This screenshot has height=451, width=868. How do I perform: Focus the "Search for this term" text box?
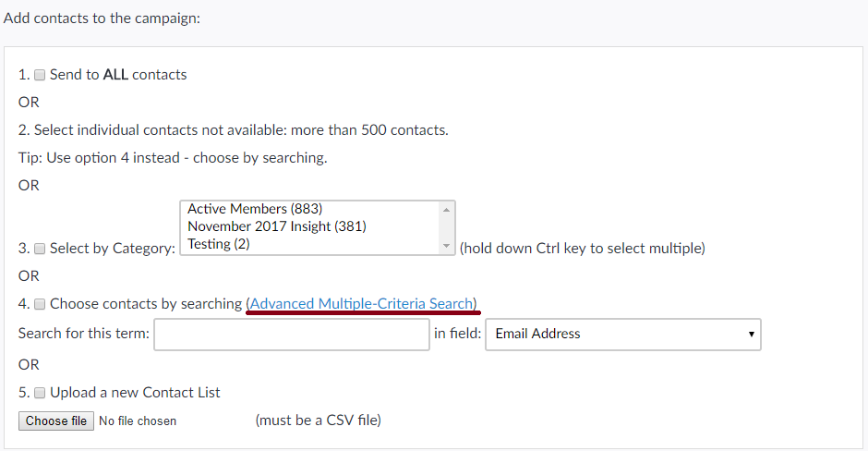tap(291, 335)
